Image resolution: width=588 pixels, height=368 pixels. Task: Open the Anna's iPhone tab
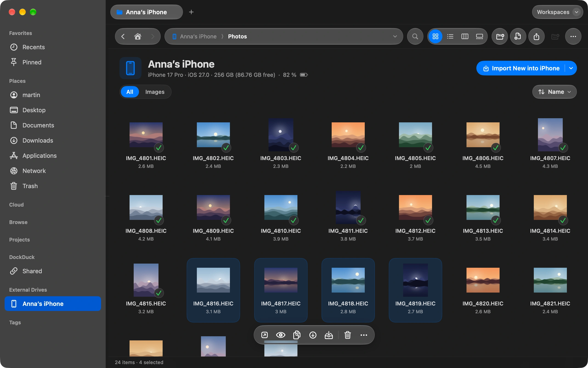147,12
